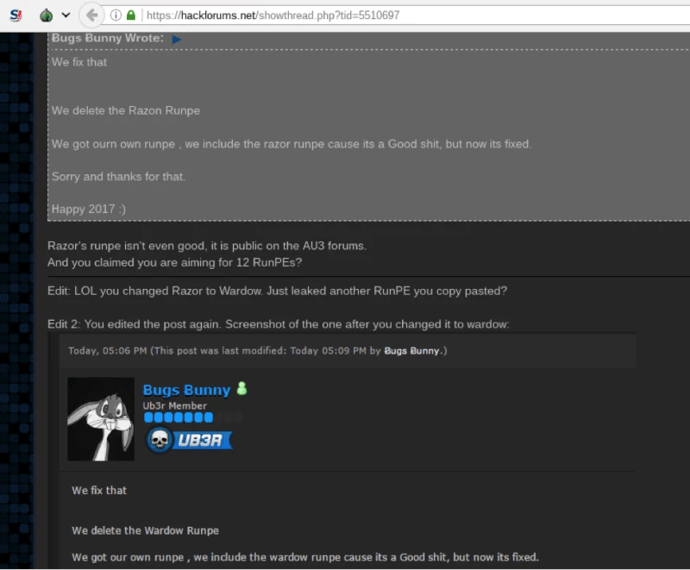Image resolution: width=690 pixels, height=570 pixels.
Task: Click the green online status icon
Action: pos(241,389)
